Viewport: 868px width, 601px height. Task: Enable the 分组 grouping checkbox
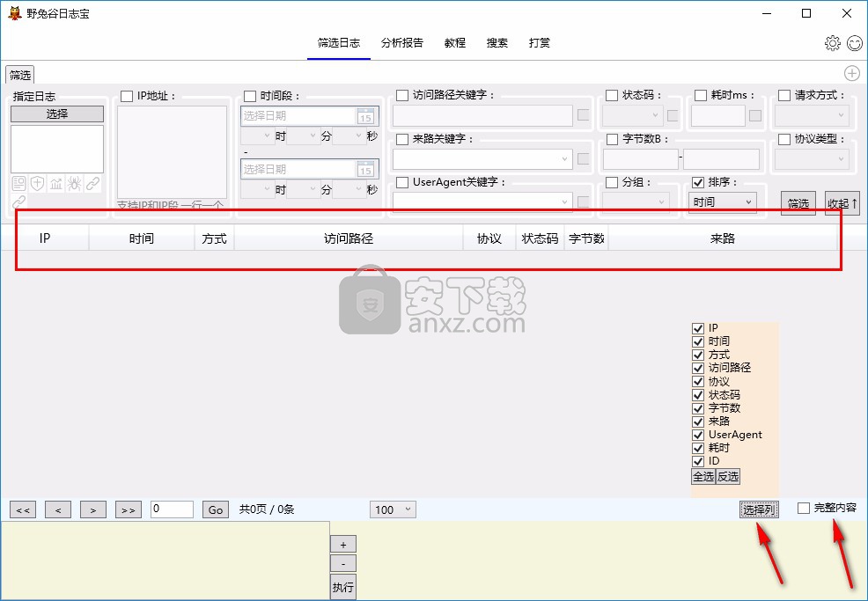(x=612, y=182)
